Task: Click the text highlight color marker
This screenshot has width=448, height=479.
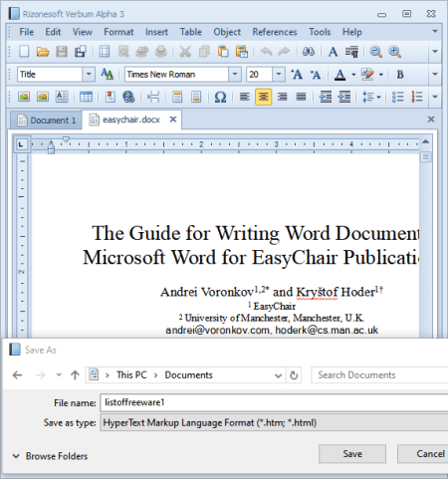Action: coord(367,75)
